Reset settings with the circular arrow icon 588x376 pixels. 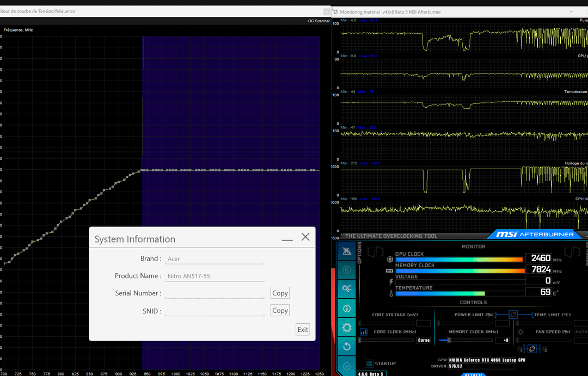[x=346, y=347]
